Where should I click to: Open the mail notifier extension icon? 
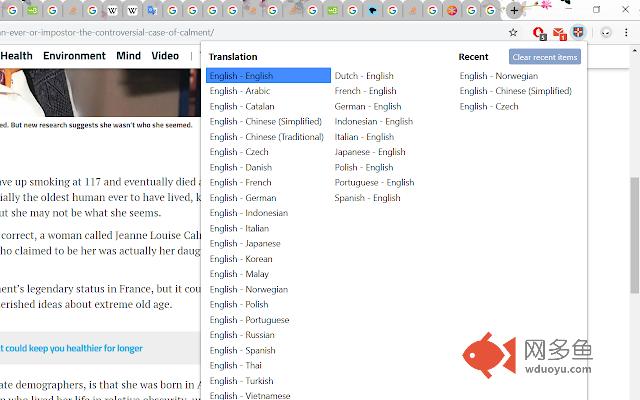(x=559, y=33)
